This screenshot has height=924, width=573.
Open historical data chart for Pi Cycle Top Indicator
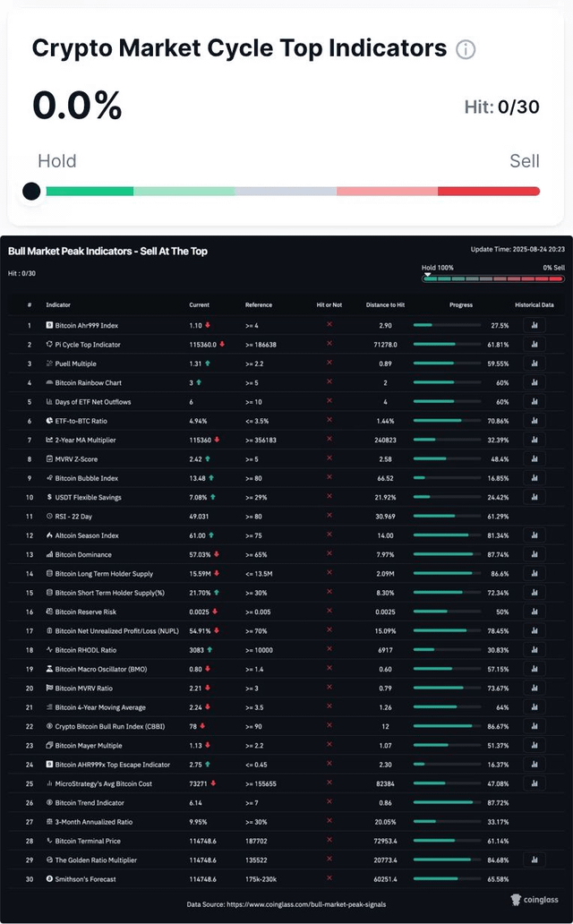[535, 344]
